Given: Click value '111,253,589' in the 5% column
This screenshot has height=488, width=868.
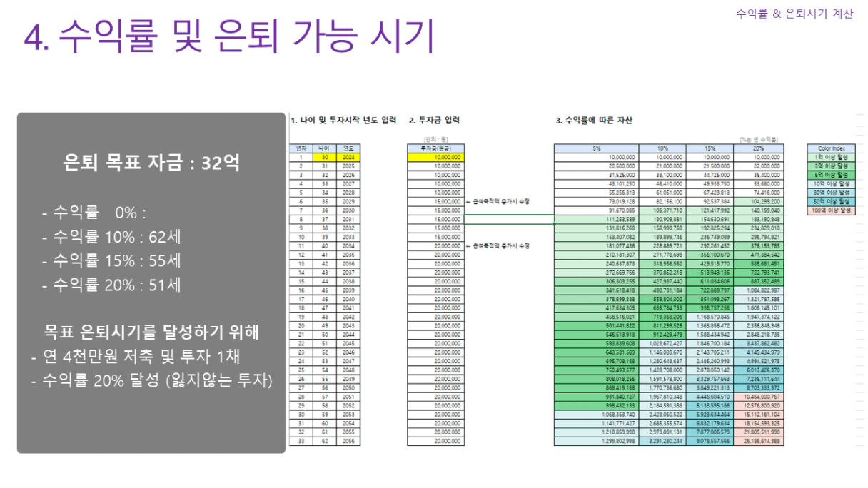Looking at the screenshot, I should pyautogui.click(x=596, y=219).
